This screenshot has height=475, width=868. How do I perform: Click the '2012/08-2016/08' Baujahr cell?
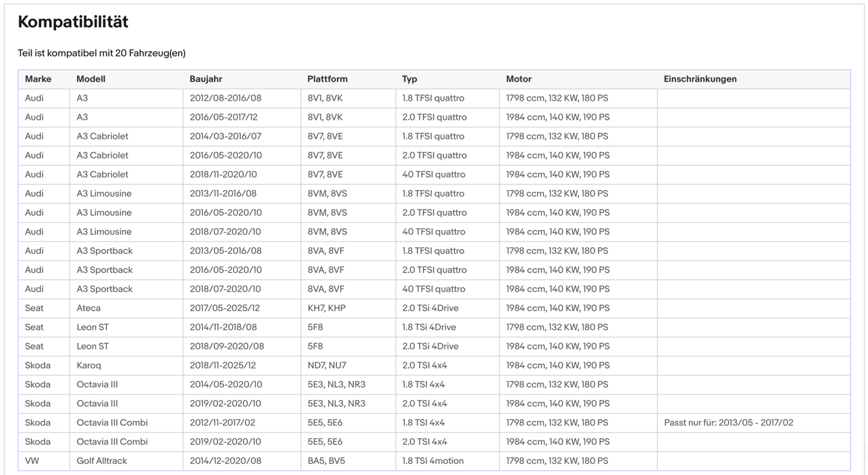225,98
